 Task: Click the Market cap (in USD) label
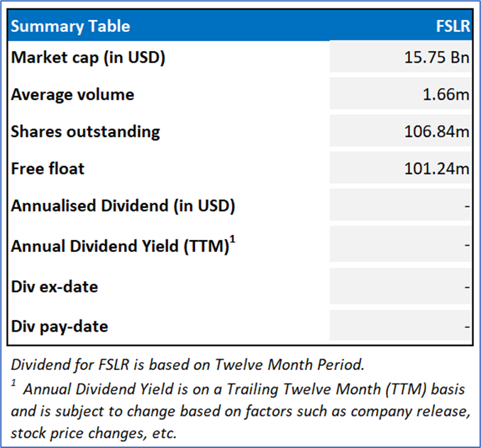click(88, 58)
